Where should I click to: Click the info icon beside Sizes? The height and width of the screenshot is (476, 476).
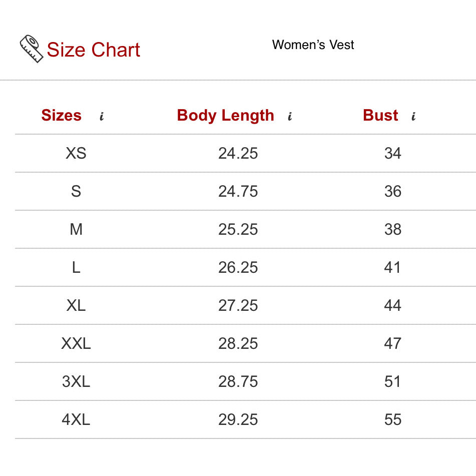point(102,117)
